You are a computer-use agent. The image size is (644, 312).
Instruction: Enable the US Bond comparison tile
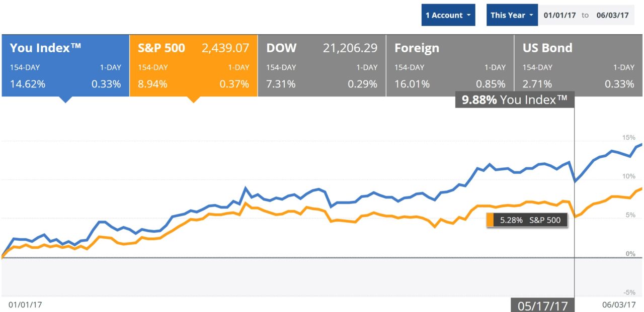pos(578,65)
